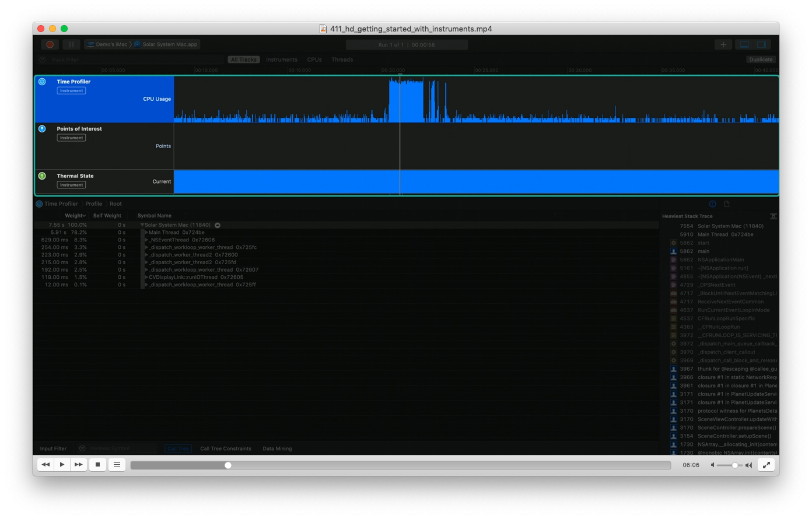Expand _dispatch_worker_thread2 0x725fd
This screenshot has width=812, height=519.
[146, 262]
